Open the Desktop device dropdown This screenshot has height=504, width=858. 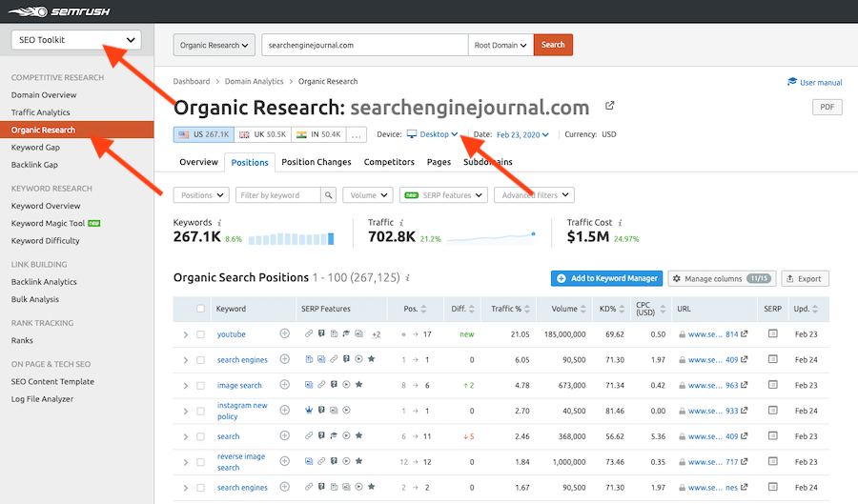click(x=432, y=134)
